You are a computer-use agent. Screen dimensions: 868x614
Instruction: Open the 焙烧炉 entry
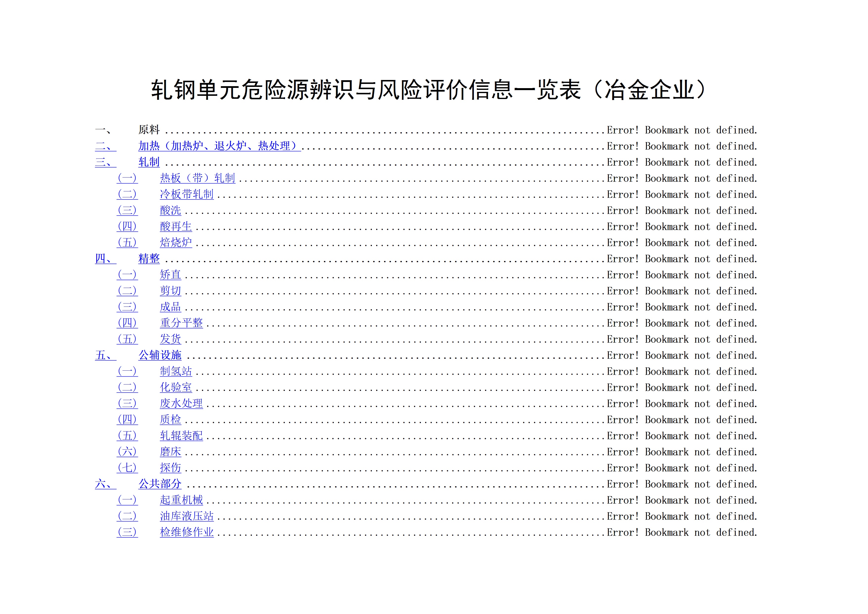pyautogui.click(x=176, y=242)
